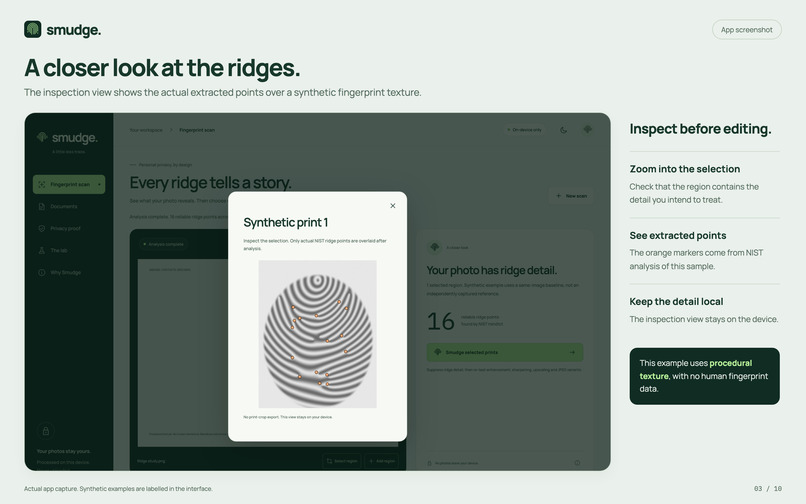806x504 pixels.
Task: Open Documents in the sidebar
Action: click(x=64, y=206)
